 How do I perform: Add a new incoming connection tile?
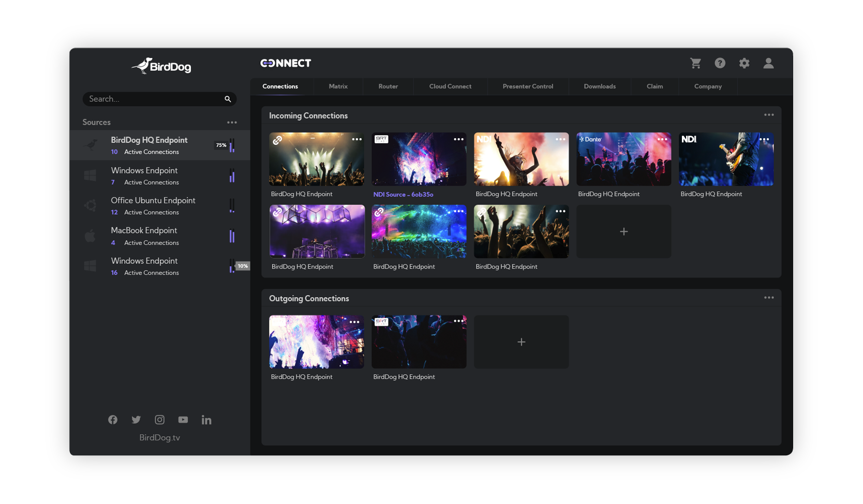click(623, 231)
